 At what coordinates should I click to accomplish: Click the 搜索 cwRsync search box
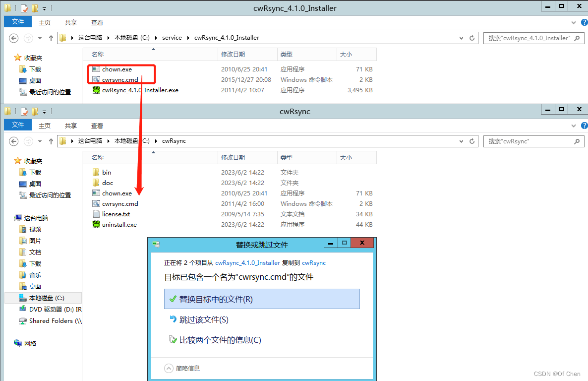pos(530,141)
